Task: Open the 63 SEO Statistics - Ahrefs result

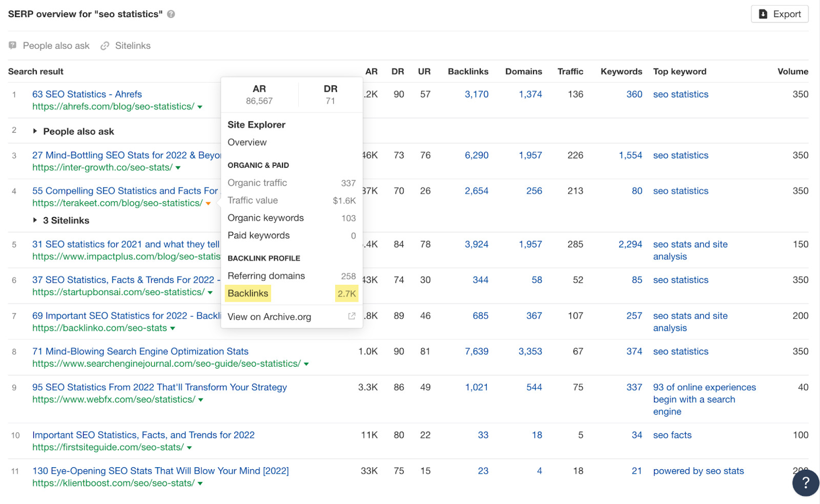Action: [87, 94]
